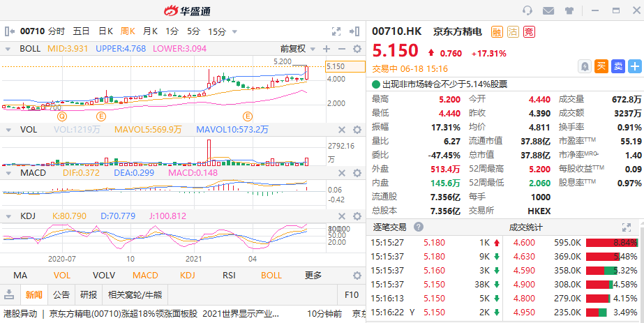Expand chart to fullscreen
This screenshot has height=323, width=644.
[x=336, y=31]
